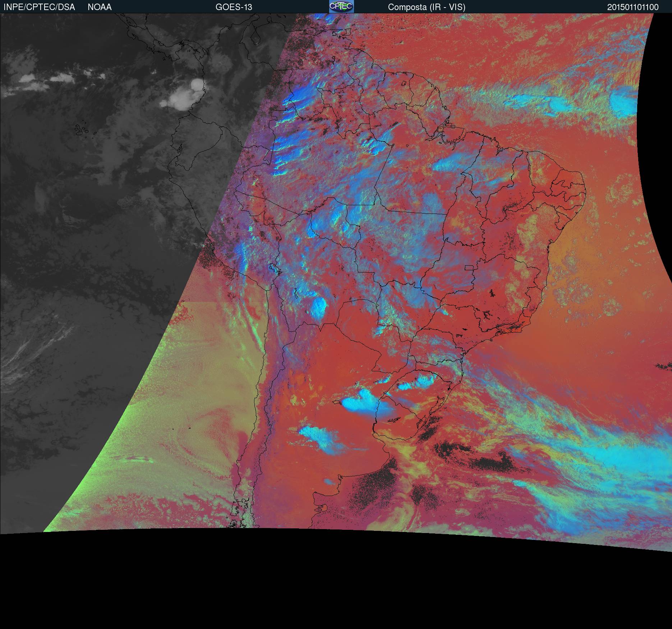Click the 201501101100 timestamp

(x=633, y=7)
